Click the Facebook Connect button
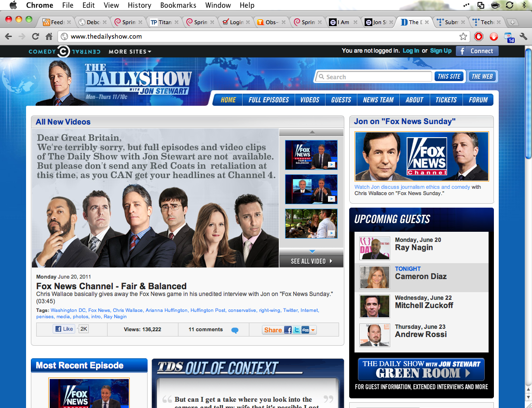This screenshot has width=532, height=408. coord(477,51)
